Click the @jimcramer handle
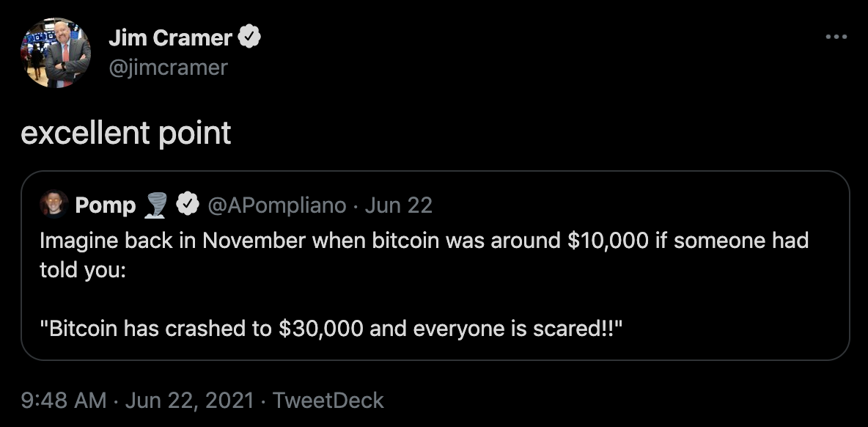 pyautogui.click(x=168, y=67)
